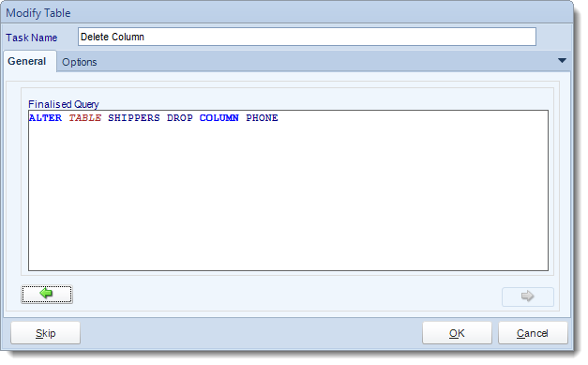
Task: Click the TABLE keyword in query
Action: click(85, 118)
